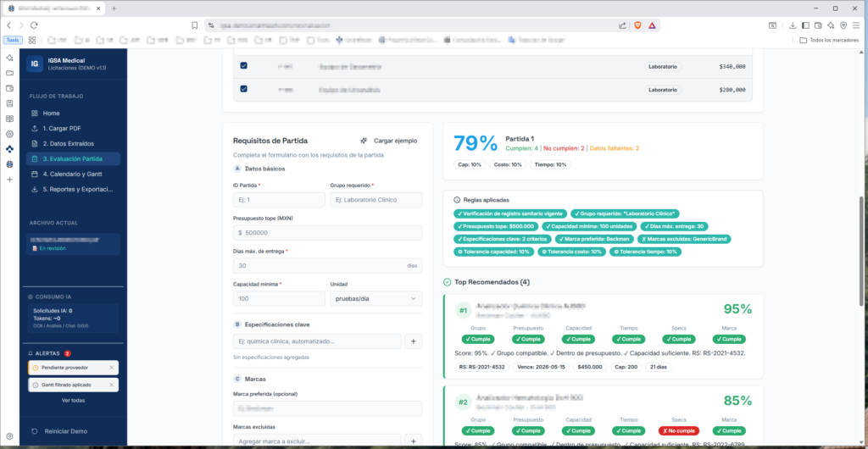This screenshot has width=868, height=449.
Task: Open the browser downloads icon
Action: [793, 25]
